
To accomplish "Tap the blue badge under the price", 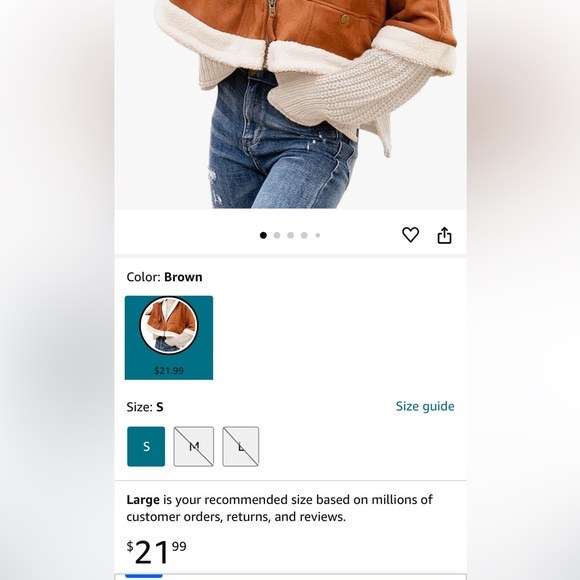I will pos(144,576).
